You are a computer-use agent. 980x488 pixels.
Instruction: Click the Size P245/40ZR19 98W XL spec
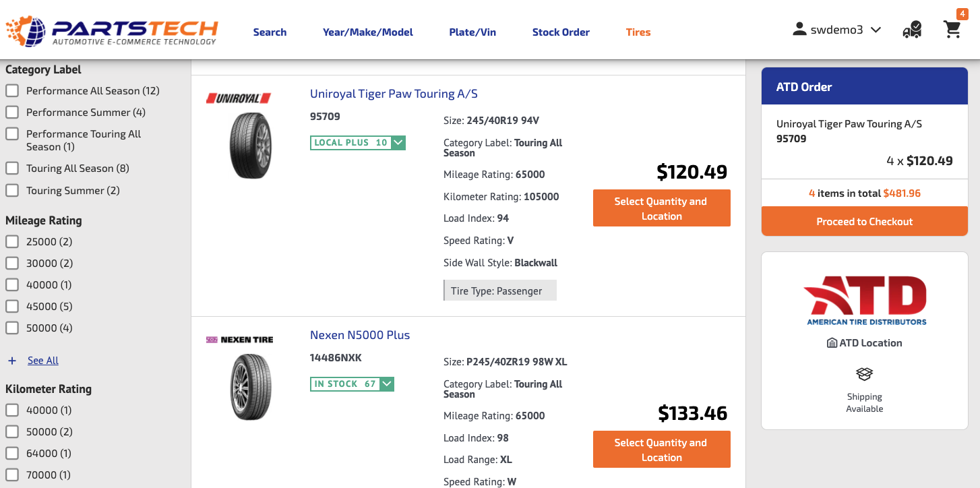506,362
